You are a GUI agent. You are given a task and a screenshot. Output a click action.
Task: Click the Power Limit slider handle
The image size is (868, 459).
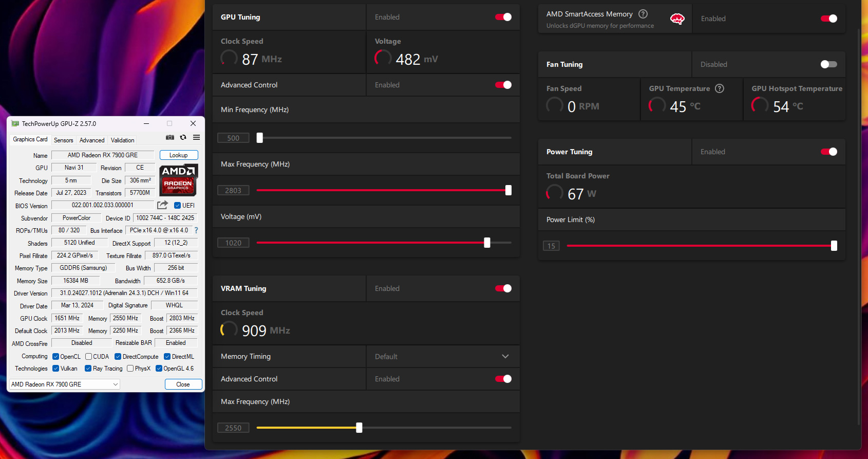[x=834, y=246]
